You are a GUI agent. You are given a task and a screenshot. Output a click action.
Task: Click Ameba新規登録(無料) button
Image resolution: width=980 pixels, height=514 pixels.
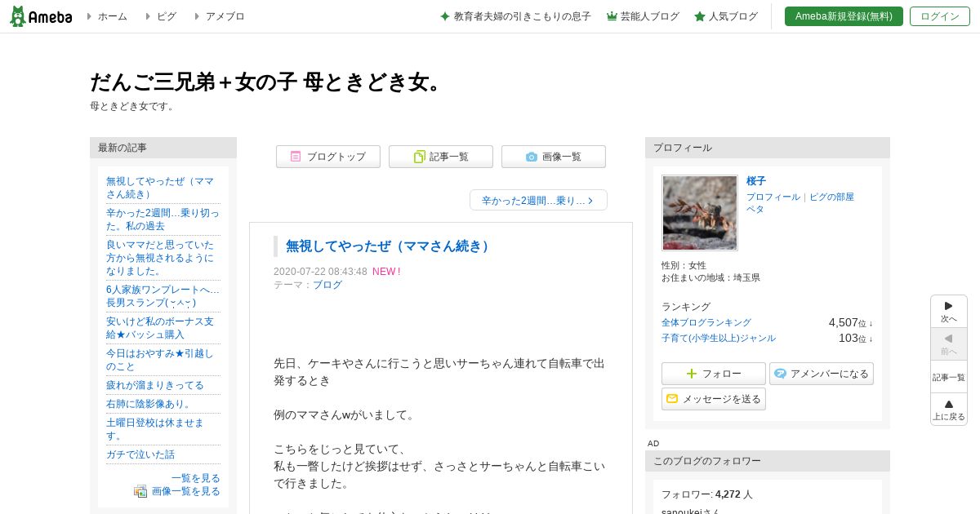pos(844,16)
